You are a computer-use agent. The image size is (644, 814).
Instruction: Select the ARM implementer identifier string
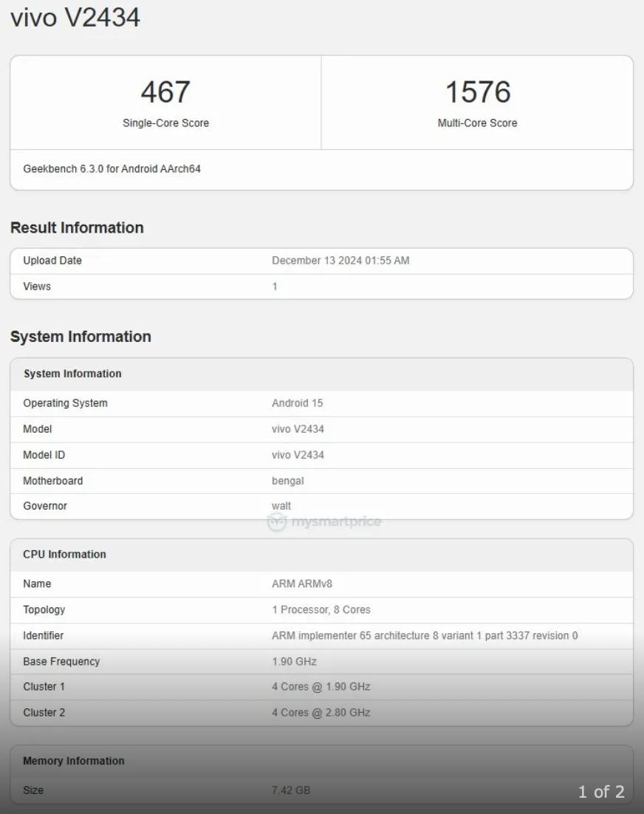[425, 635]
